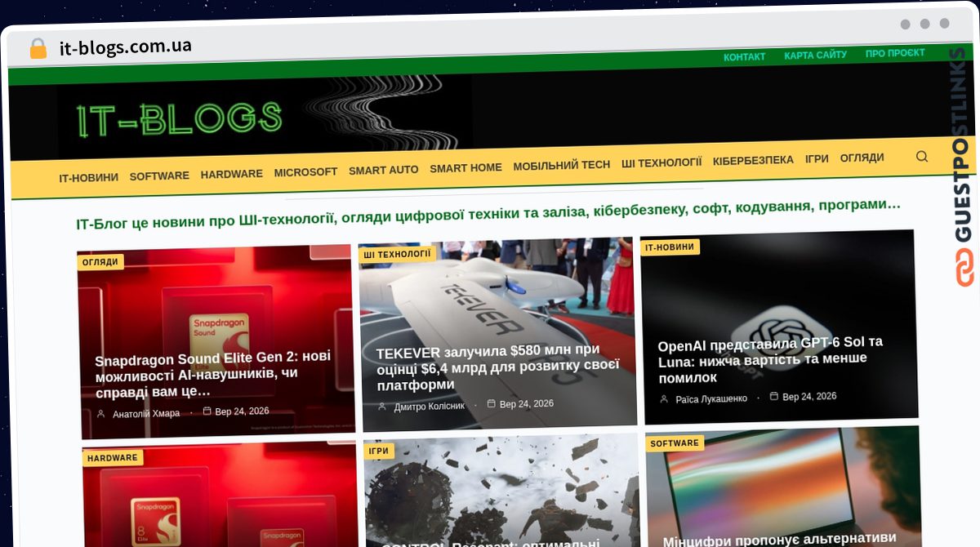Open author Дмитро Колісник link
Viewport: 980px width, 547px height.
[429, 406]
